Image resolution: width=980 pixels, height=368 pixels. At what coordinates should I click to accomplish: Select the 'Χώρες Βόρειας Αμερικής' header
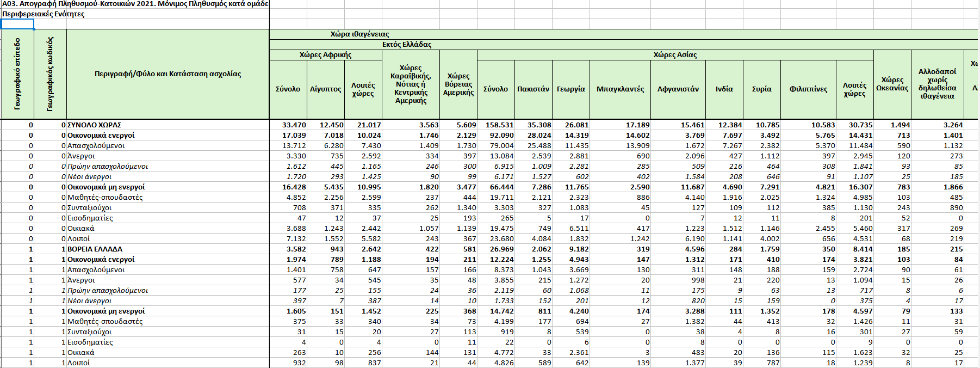click(x=458, y=84)
